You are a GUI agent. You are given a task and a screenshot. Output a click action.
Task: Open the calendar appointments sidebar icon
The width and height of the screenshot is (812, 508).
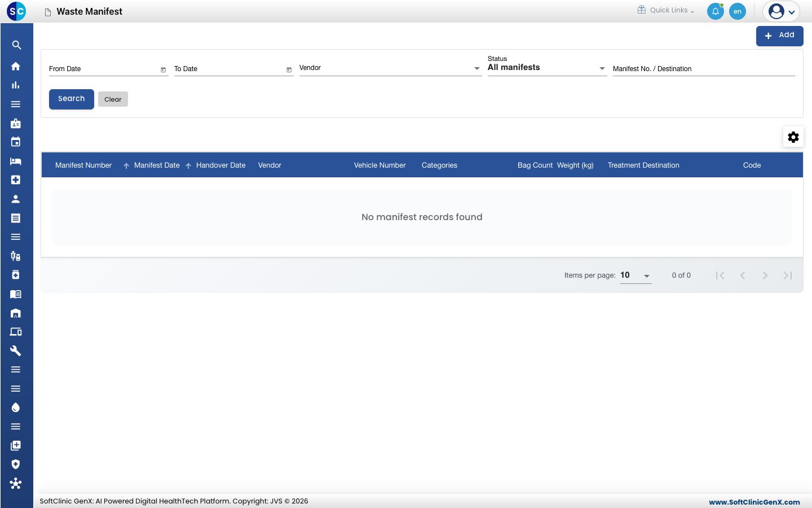point(16,142)
